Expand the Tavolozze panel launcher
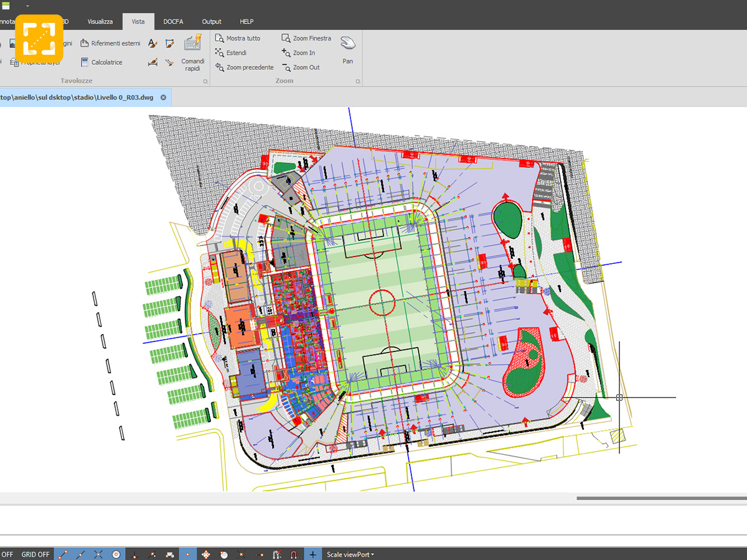This screenshot has width=747, height=560. [x=205, y=82]
